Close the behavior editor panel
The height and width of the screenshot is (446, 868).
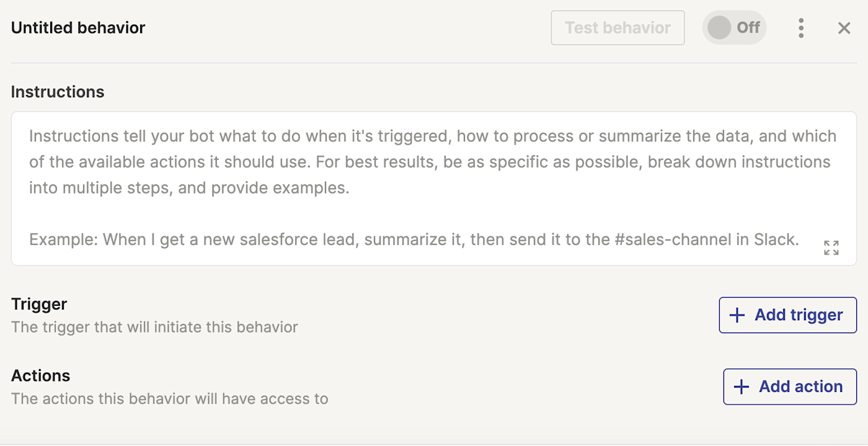844,28
